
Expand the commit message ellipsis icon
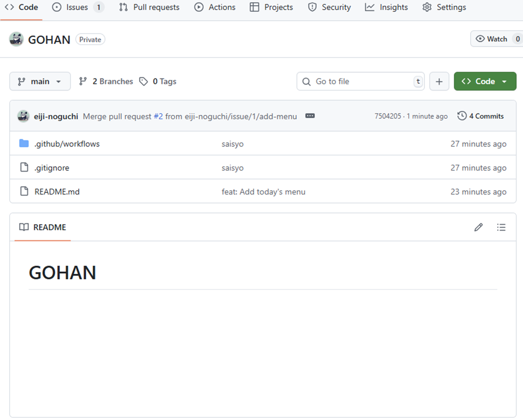pyautogui.click(x=310, y=116)
